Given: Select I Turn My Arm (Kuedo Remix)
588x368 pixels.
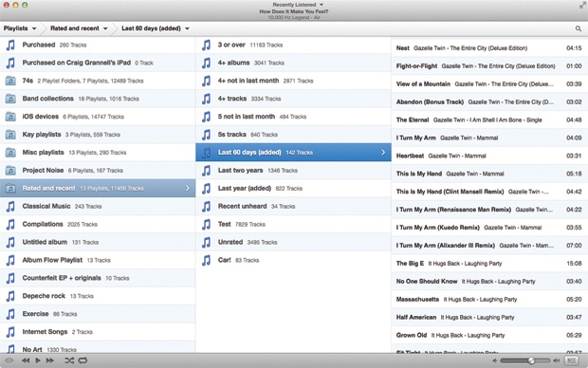Looking at the screenshot, I should point(489,228).
